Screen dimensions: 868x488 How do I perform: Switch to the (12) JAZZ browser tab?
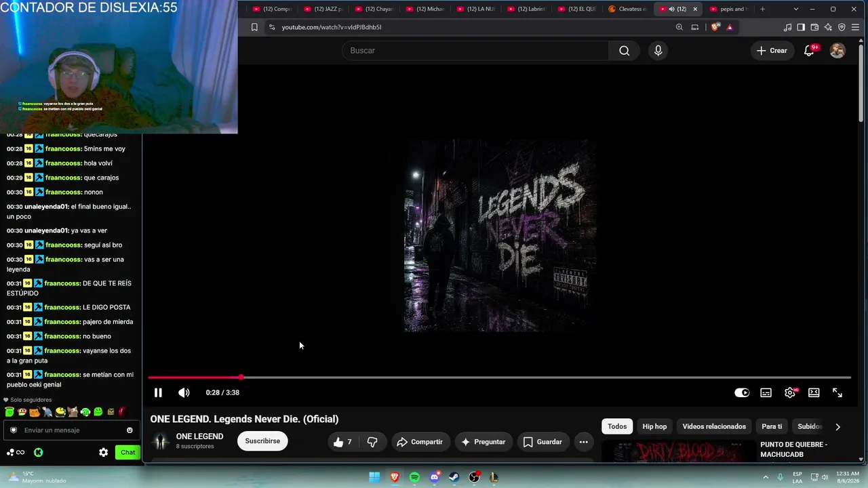323,9
